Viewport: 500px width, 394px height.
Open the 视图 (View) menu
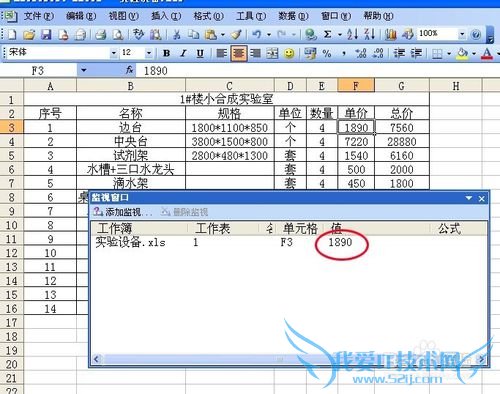[123, 16]
